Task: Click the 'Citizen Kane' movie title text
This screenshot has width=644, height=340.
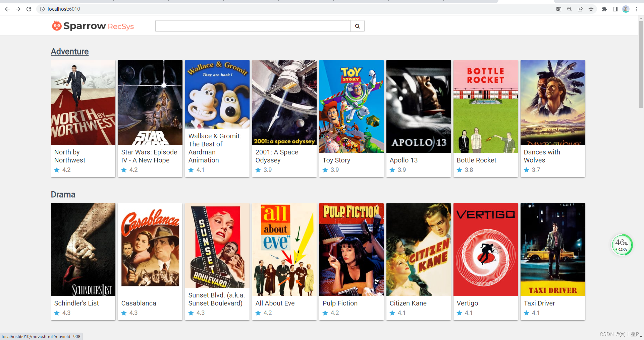Action: 408,303
